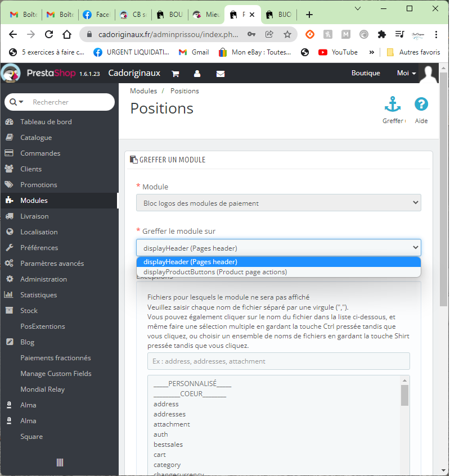Viewport: 450px width, 476px height.
Task: Select displayProductButtons (Product page actions) option
Action: pos(279,272)
